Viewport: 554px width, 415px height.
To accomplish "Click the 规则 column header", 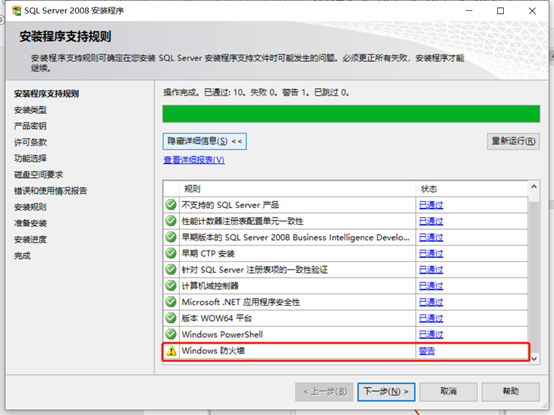I will pyautogui.click(x=297, y=189).
